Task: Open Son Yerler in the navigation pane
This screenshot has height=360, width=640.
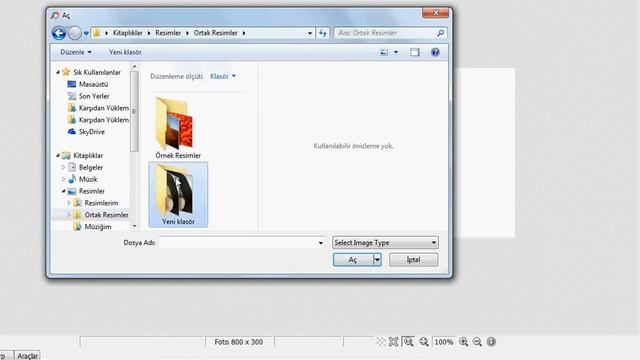Action: point(94,96)
